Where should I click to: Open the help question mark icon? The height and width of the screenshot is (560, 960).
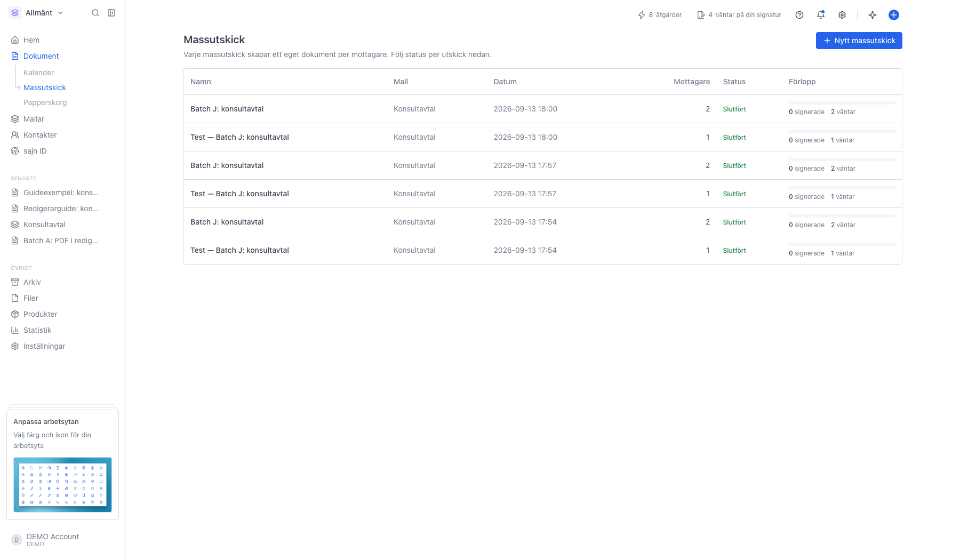[x=799, y=15]
